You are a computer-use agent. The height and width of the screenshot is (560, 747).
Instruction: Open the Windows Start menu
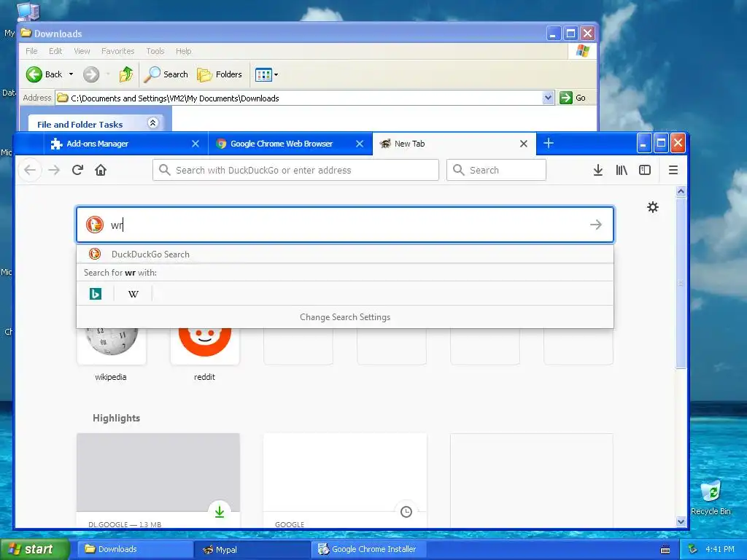tap(34, 549)
